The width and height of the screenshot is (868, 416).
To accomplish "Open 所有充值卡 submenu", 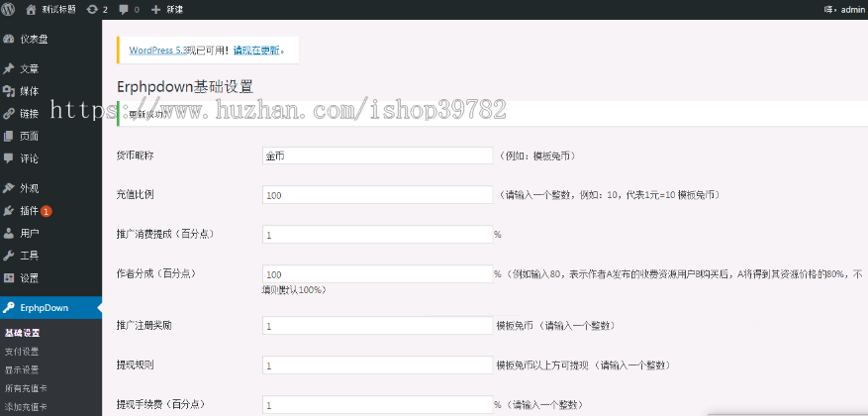I will (26, 388).
